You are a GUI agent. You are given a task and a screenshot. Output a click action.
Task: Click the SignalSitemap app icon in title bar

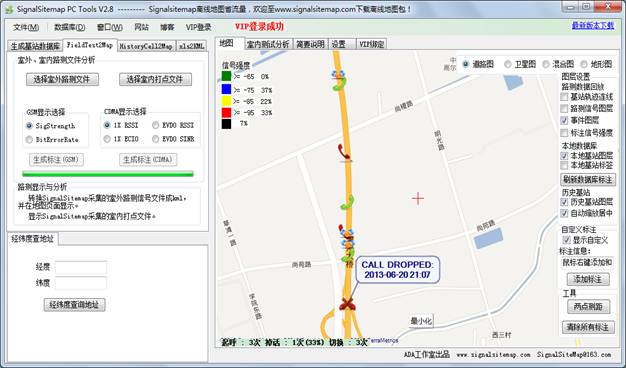pyautogui.click(x=10, y=8)
